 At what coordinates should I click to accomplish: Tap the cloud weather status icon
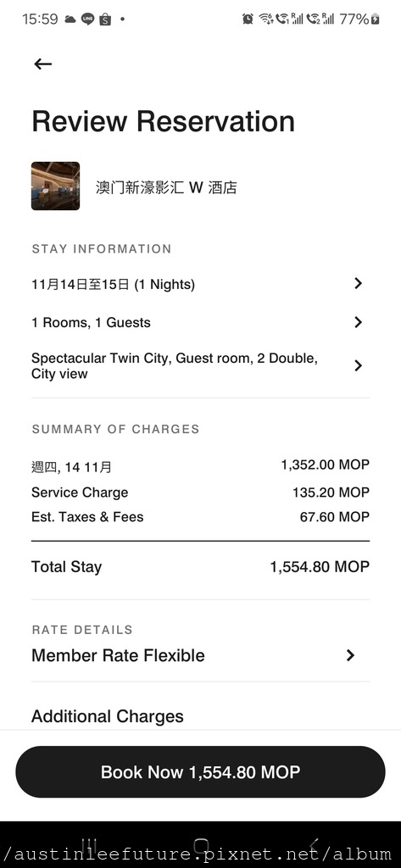(70, 19)
